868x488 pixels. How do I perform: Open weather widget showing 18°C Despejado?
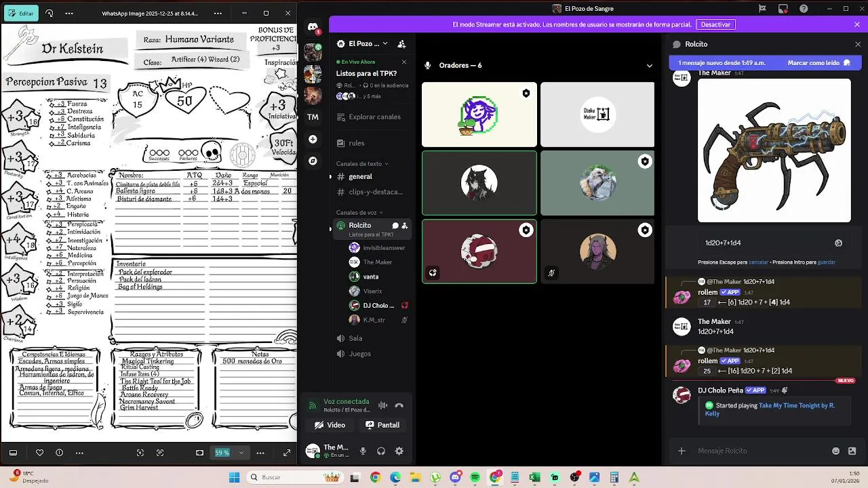click(x=28, y=477)
